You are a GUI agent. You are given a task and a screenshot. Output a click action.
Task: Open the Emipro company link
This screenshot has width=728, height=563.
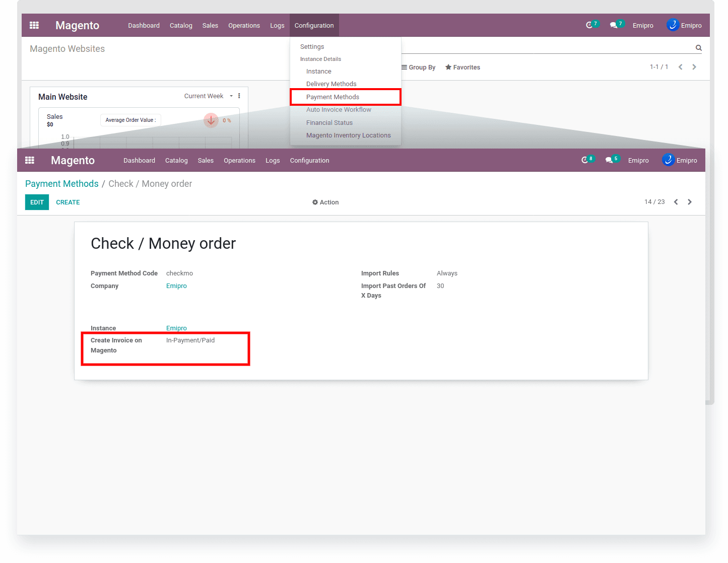click(x=176, y=286)
